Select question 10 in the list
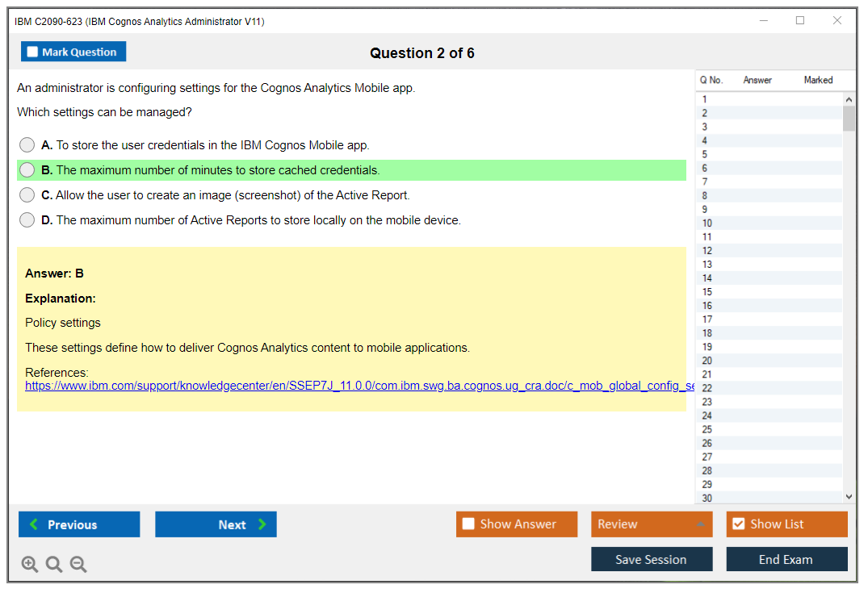The image size is (868, 593). 707,223
